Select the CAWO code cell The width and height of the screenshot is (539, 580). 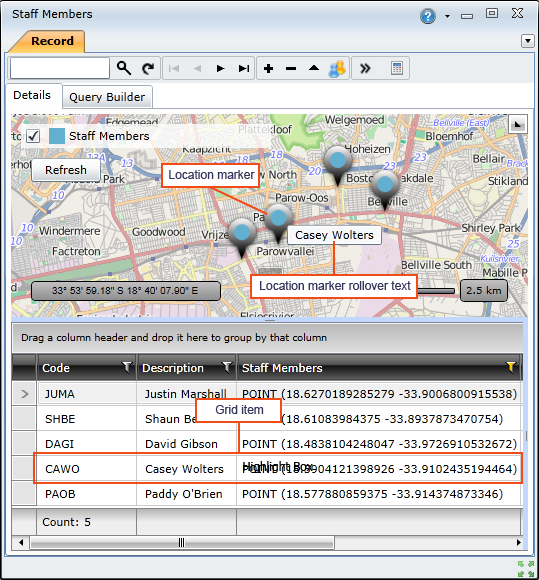87,469
